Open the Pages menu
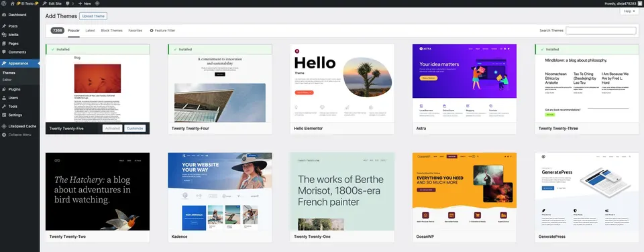The height and width of the screenshot is (252, 644). pos(19,44)
